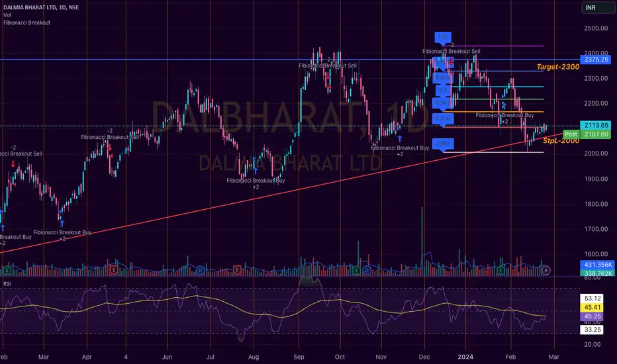Click the Fibionacci Breakout Sell label near April
617x364 pixels.
tap(110, 138)
